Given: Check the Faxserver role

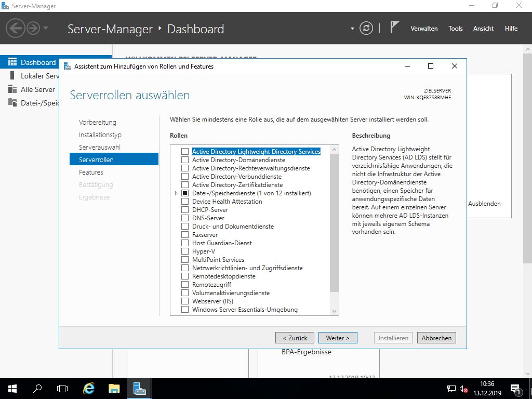Looking at the screenshot, I should point(185,234).
